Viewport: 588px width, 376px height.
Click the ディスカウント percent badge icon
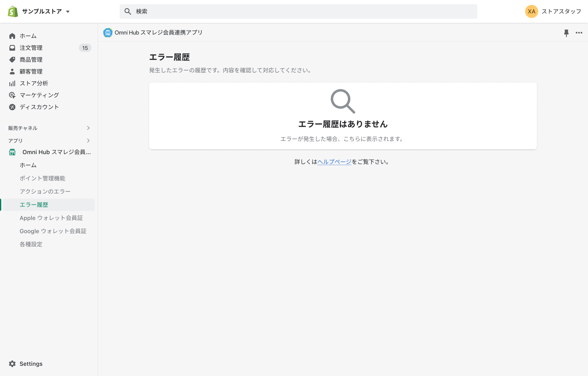(x=12, y=107)
